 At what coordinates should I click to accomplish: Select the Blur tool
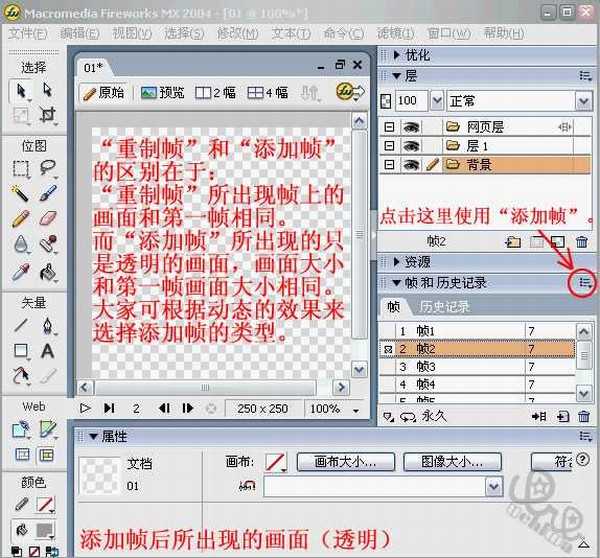pyautogui.click(x=21, y=244)
